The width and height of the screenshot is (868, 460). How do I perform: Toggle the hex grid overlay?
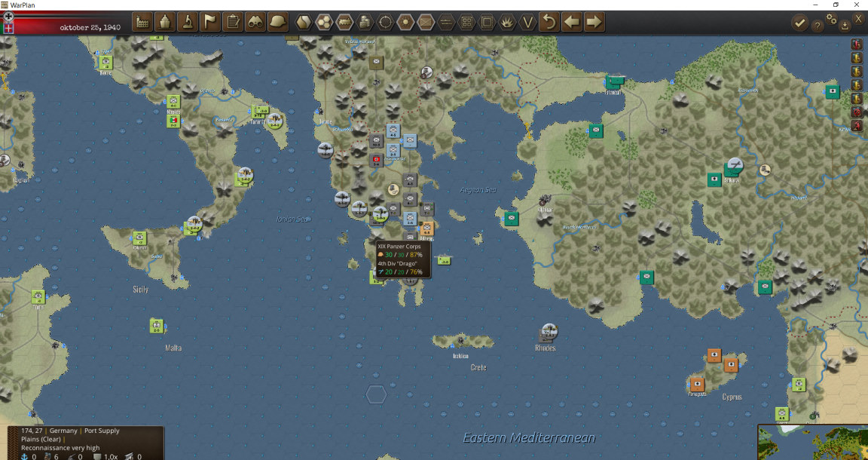pos(324,22)
